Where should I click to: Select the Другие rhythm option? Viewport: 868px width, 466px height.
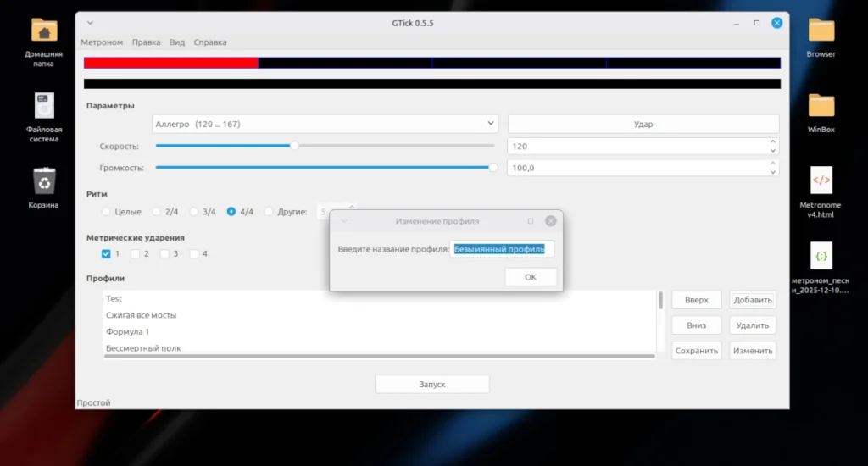coord(269,212)
